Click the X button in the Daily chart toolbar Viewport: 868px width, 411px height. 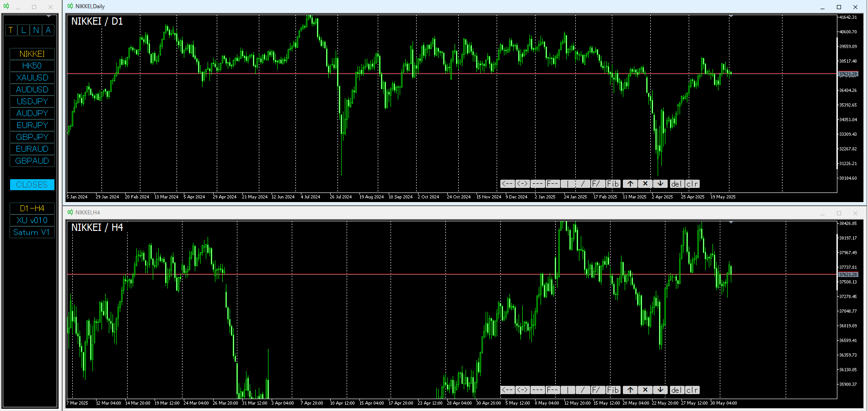(645, 184)
